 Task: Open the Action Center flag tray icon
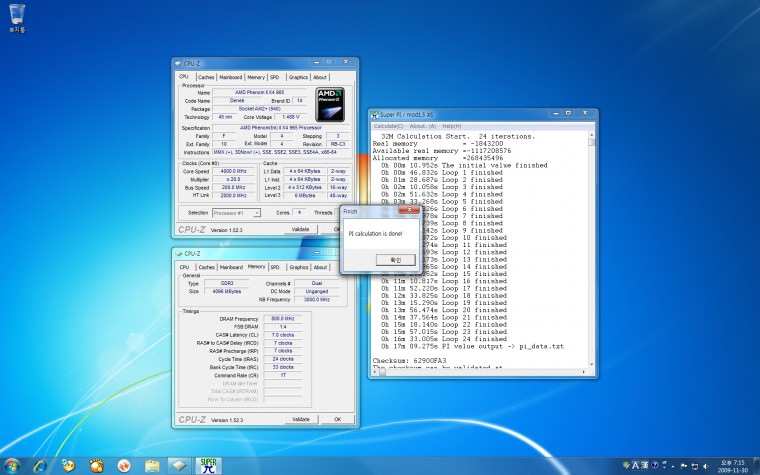tap(684, 466)
